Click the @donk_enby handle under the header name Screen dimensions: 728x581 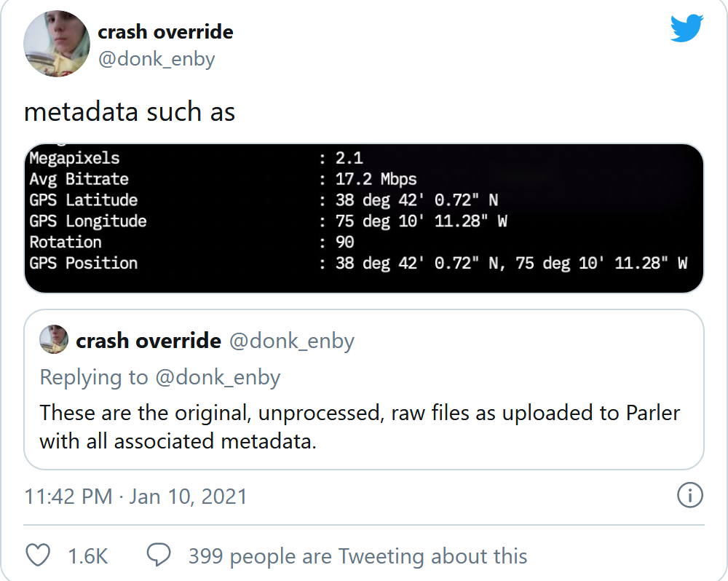(x=157, y=59)
